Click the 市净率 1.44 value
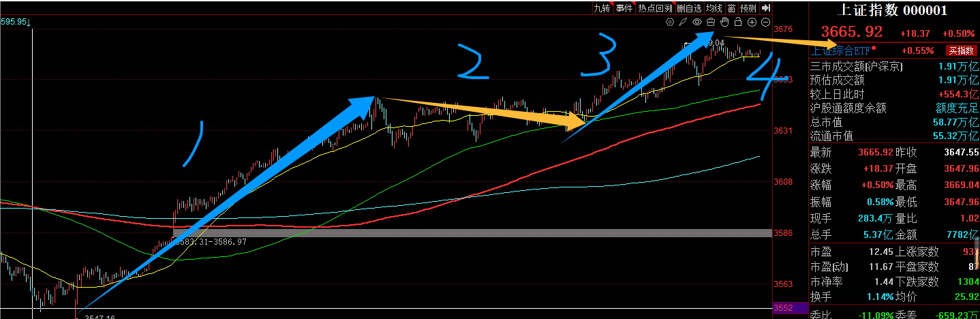The image size is (980, 319). click(x=883, y=282)
